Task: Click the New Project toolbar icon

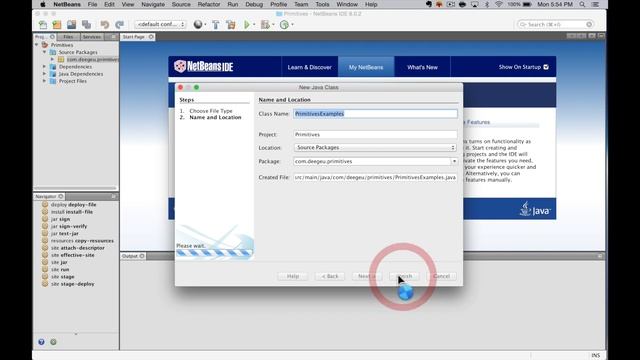Action: [57, 24]
